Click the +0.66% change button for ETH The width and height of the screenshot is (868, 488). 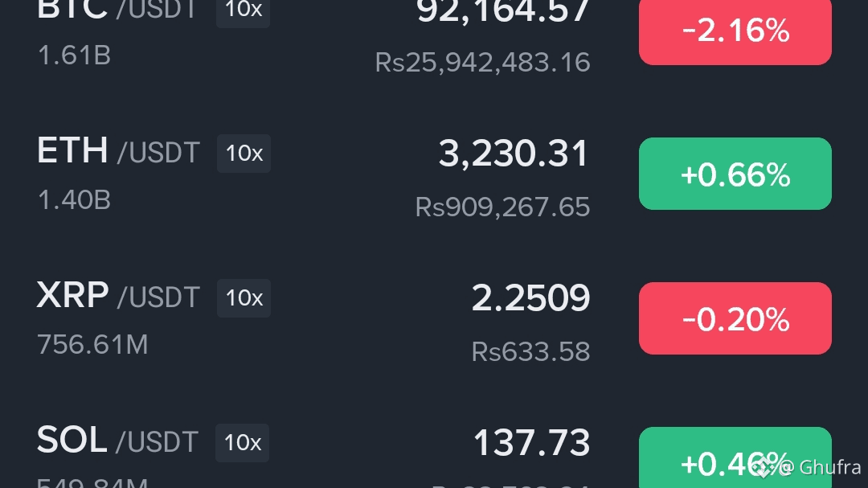point(735,174)
